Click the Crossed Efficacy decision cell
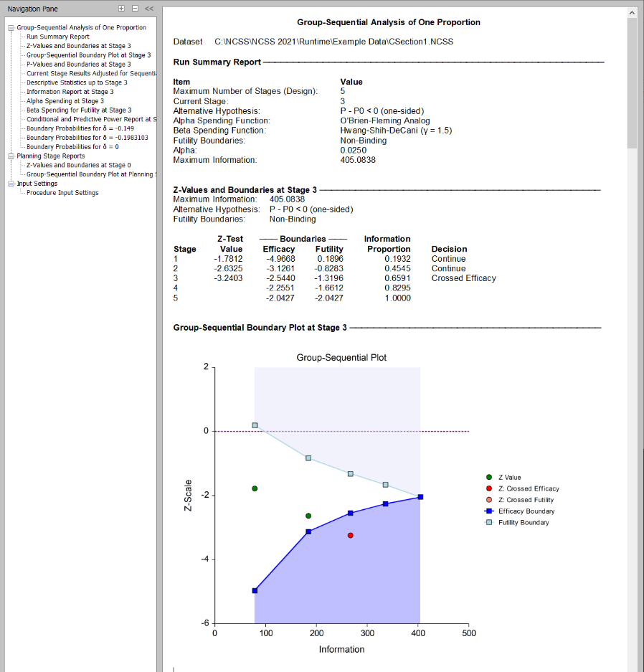This screenshot has width=644, height=672. [463, 278]
